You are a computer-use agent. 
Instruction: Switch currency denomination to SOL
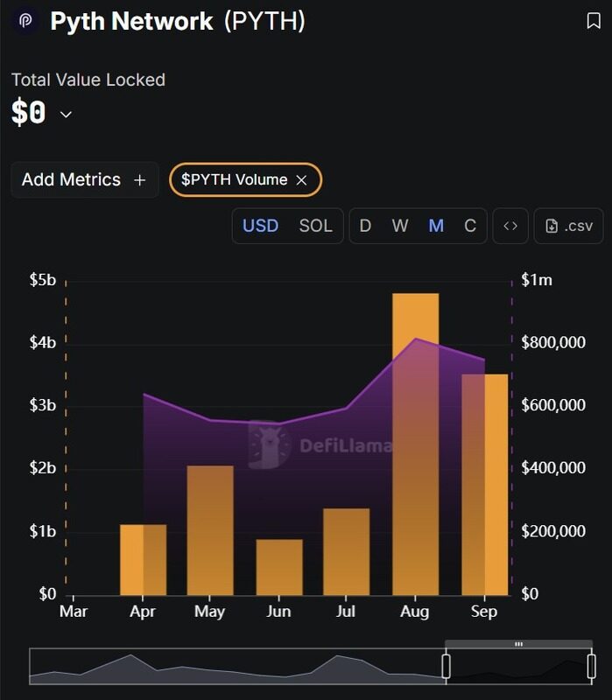coord(315,226)
